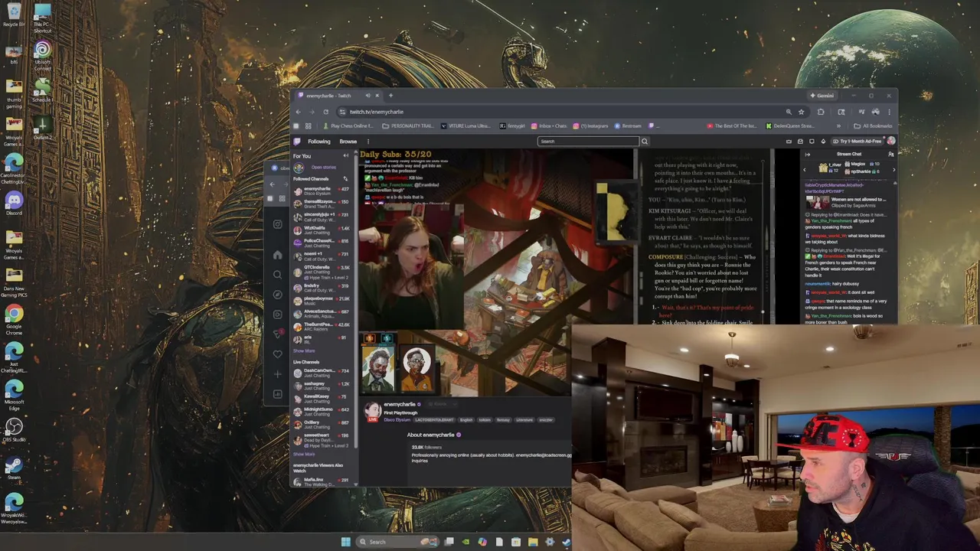Open the enemycharlie channel in the sidebar

coord(322,191)
